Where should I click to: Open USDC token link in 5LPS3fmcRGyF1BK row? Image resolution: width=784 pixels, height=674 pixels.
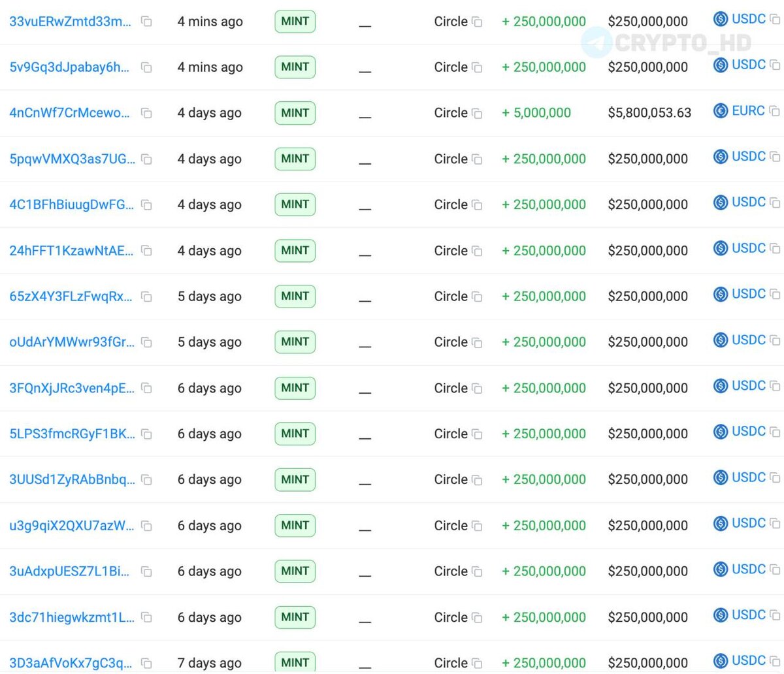(x=749, y=431)
